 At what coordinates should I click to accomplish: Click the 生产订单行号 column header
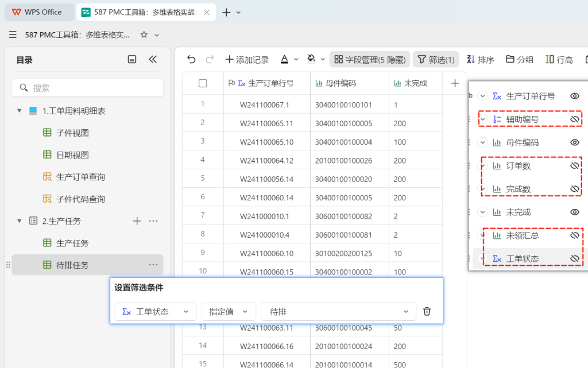tap(266, 83)
